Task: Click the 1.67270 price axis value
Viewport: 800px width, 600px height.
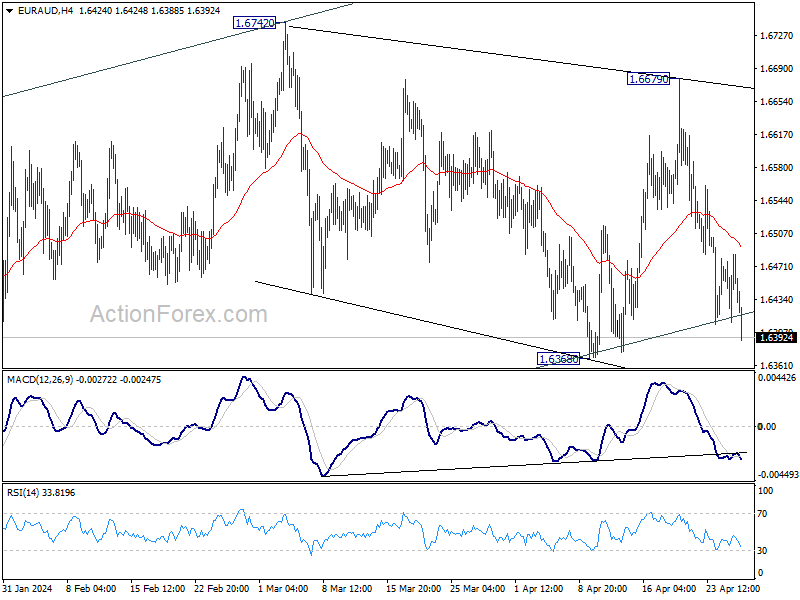Action: pyautogui.click(x=776, y=36)
